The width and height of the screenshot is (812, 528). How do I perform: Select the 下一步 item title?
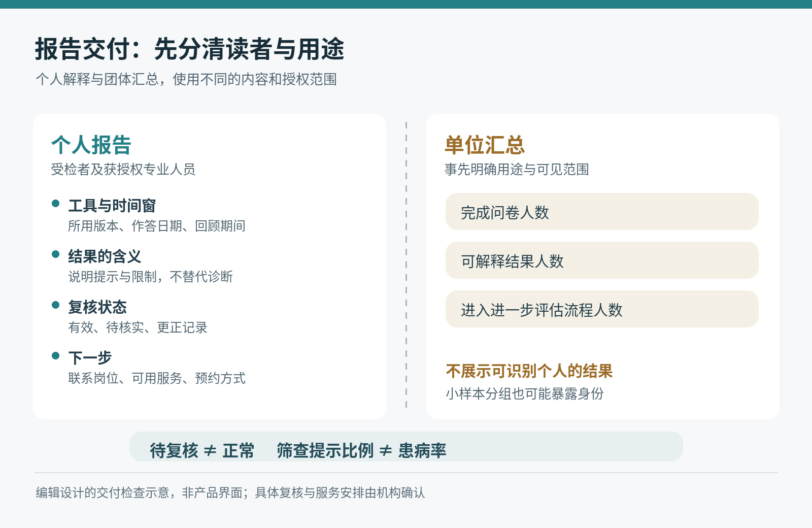[90, 358]
